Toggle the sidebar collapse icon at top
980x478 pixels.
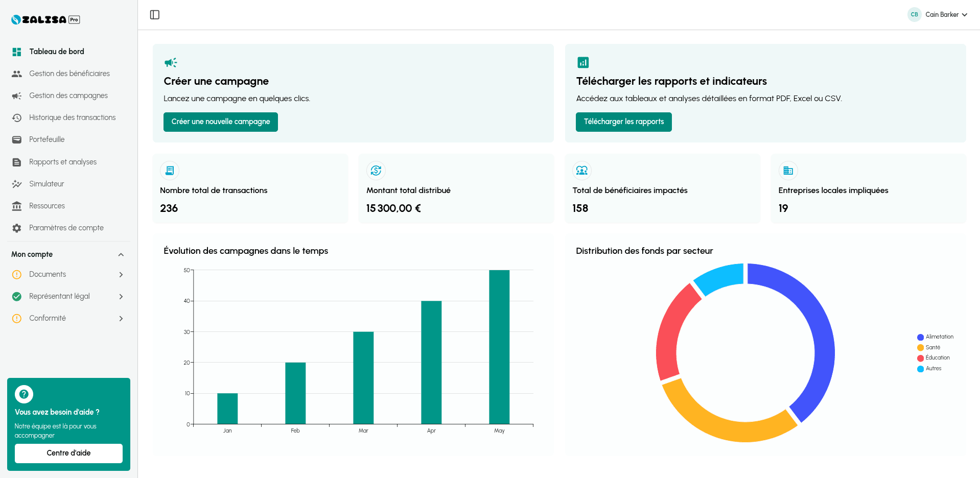coord(155,15)
